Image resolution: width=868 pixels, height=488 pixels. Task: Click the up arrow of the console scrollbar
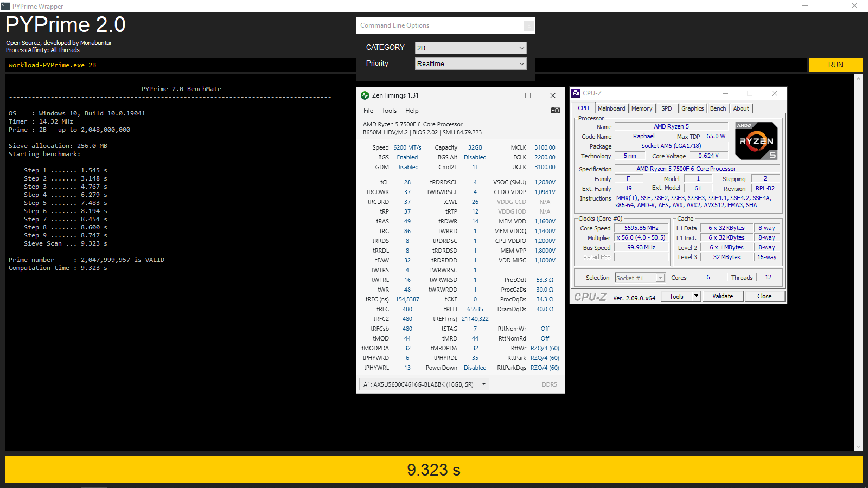pyautogui.click(x=858, y=79)
